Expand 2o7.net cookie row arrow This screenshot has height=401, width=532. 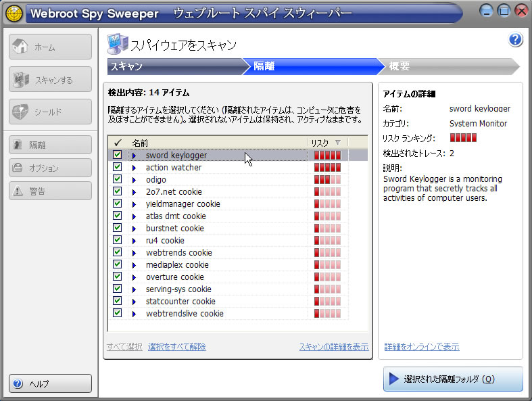[134, 192]
